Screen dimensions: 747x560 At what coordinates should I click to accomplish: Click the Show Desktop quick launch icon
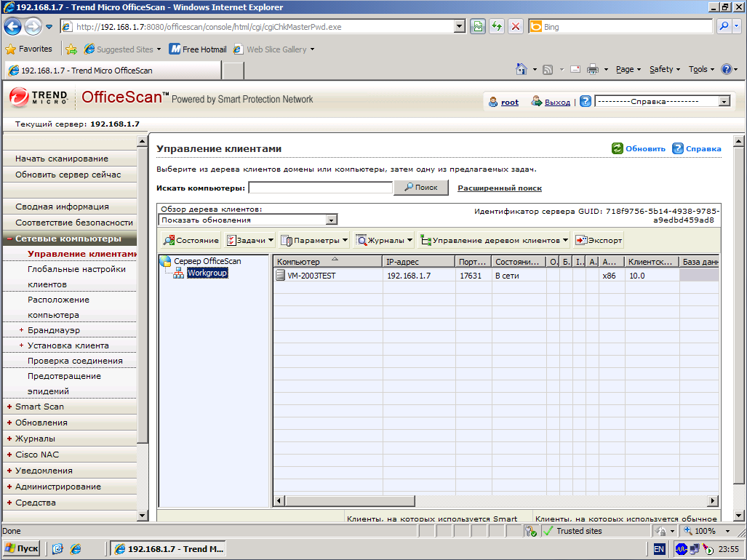57,549
